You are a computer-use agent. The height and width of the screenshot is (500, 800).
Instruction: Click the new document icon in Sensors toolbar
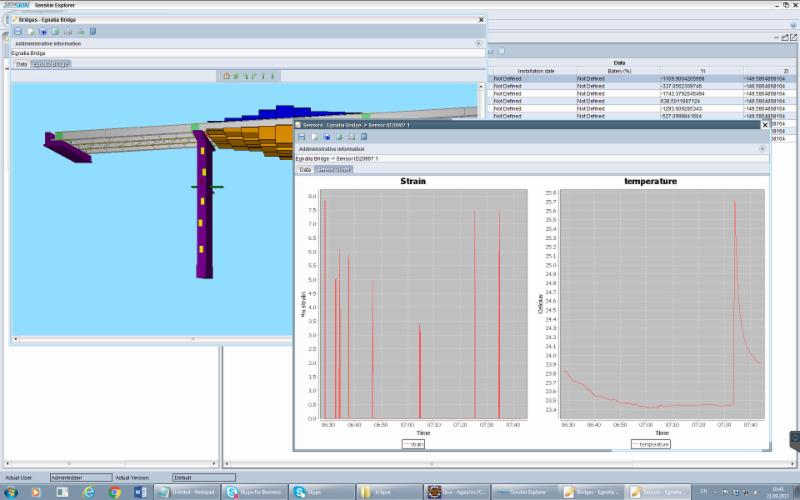tap(314, 136)
